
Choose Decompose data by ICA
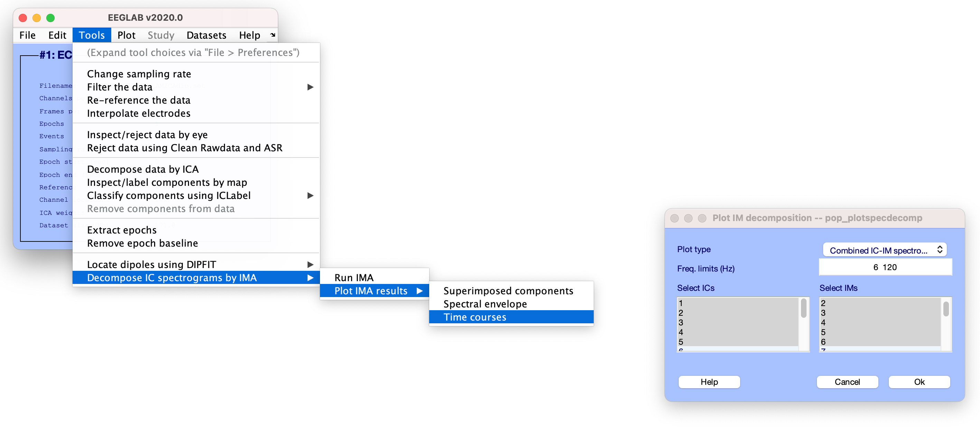[x=143, y=169]
